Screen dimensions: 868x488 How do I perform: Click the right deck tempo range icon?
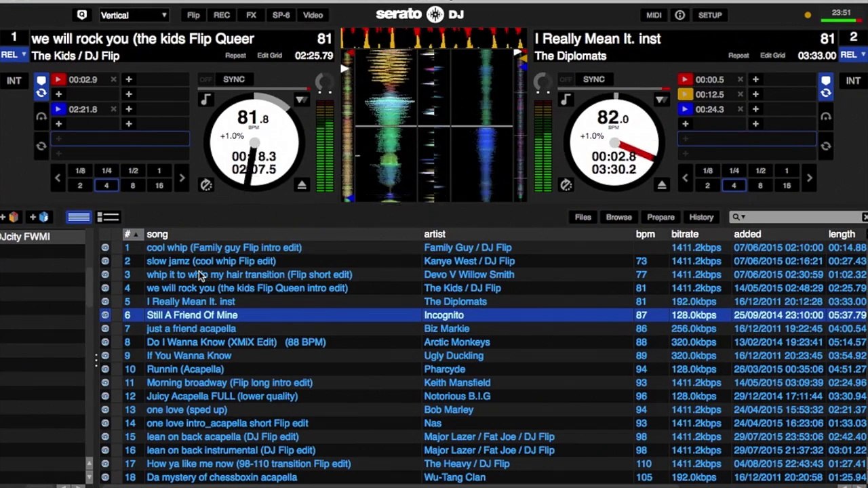coord(660,100)
